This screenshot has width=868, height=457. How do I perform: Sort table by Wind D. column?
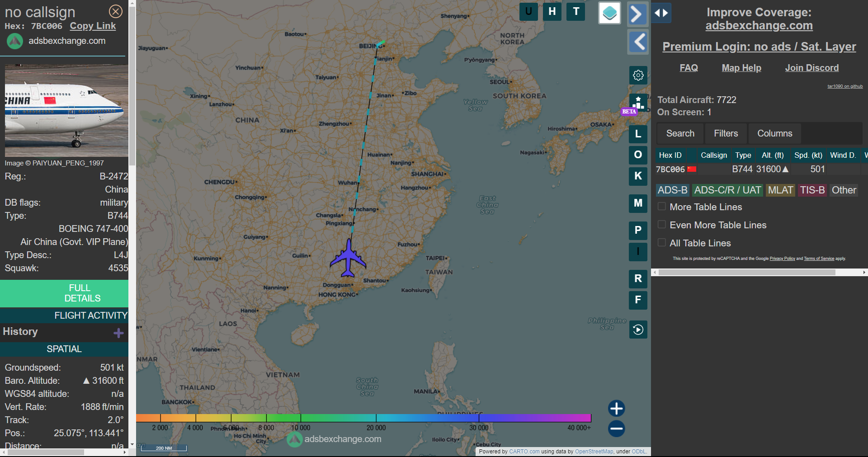click(x=843, y=155)
